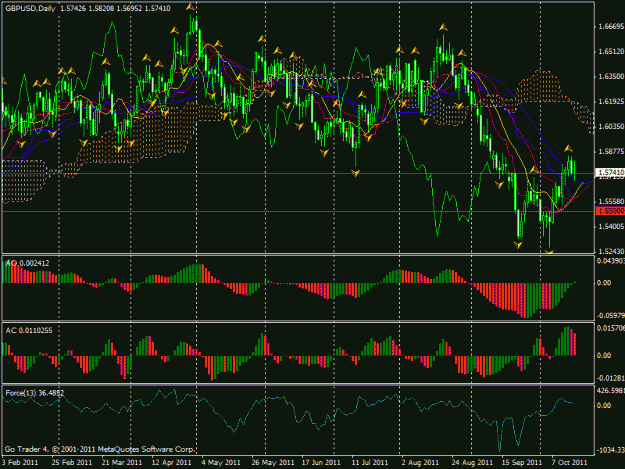Click the 2 Aug 2011 date label
This screenshot has height=469, width=625.
(x=420, y=462)
